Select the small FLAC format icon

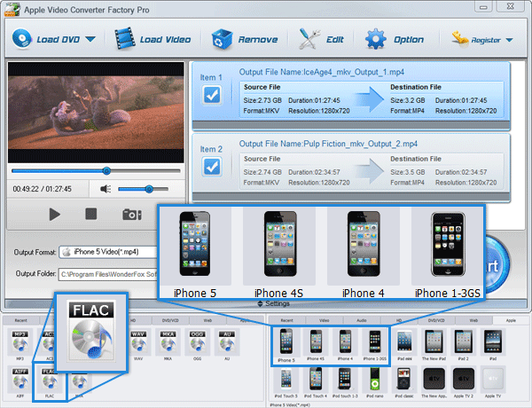(x=50, y=382)
